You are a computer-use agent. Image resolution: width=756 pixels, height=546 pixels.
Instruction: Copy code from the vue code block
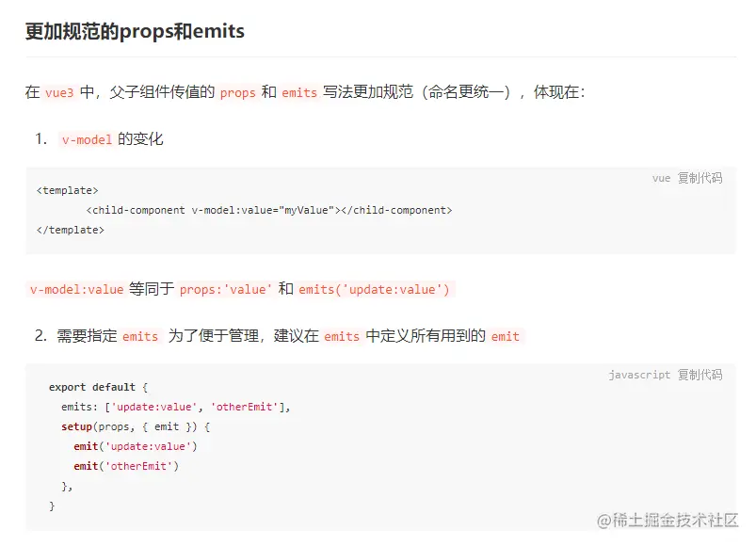tap(700, 178)
